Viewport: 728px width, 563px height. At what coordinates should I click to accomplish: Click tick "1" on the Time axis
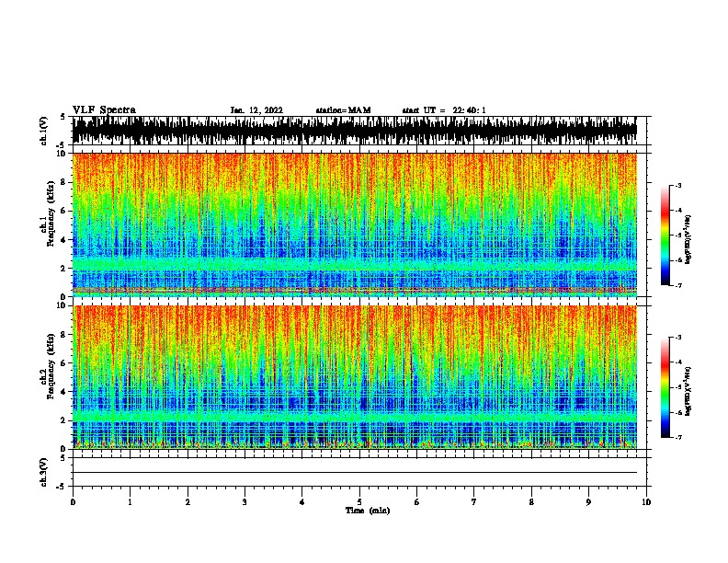pyautogui.click(x=130, y=502)
